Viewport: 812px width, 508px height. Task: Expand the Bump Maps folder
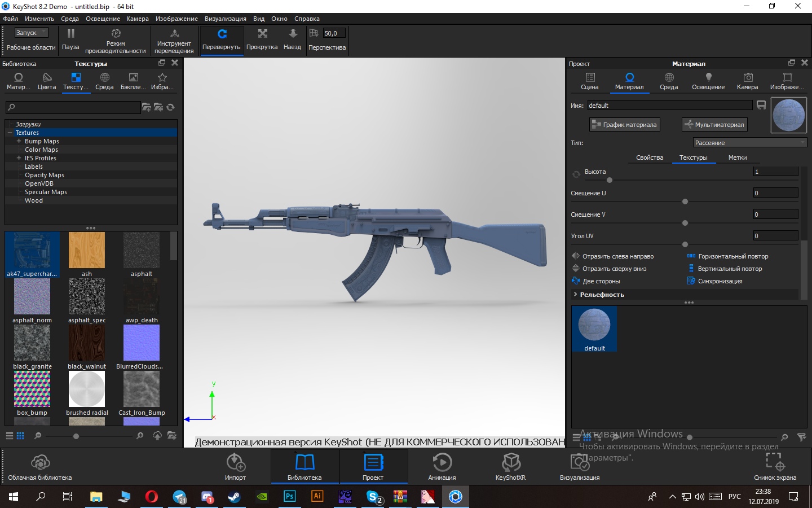(19, 141)
